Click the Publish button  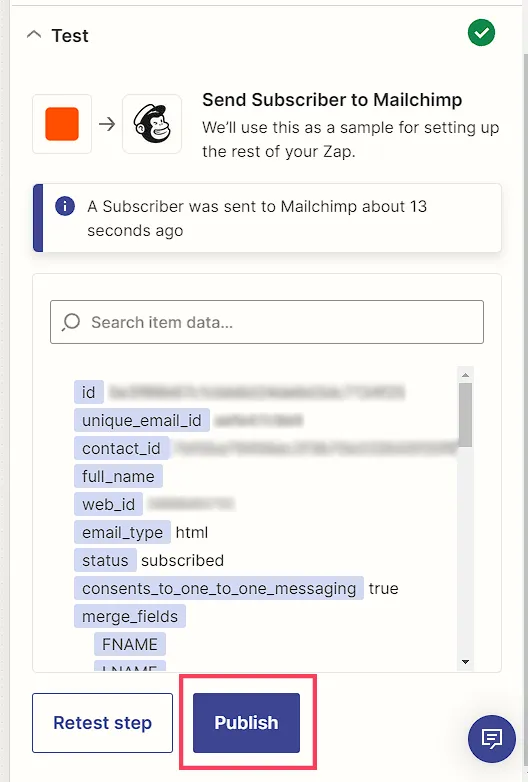246,723
